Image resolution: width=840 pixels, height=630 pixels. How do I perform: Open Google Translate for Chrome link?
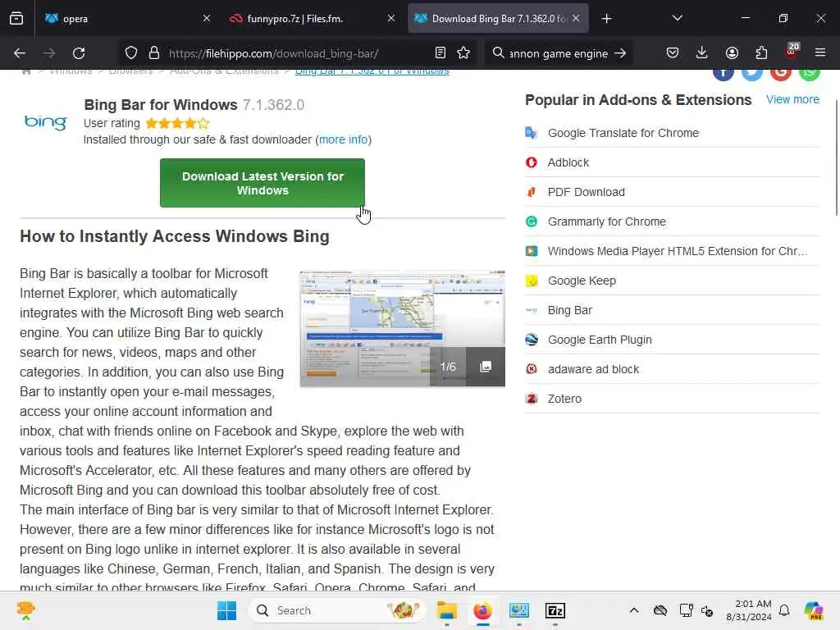click(623, 133)
